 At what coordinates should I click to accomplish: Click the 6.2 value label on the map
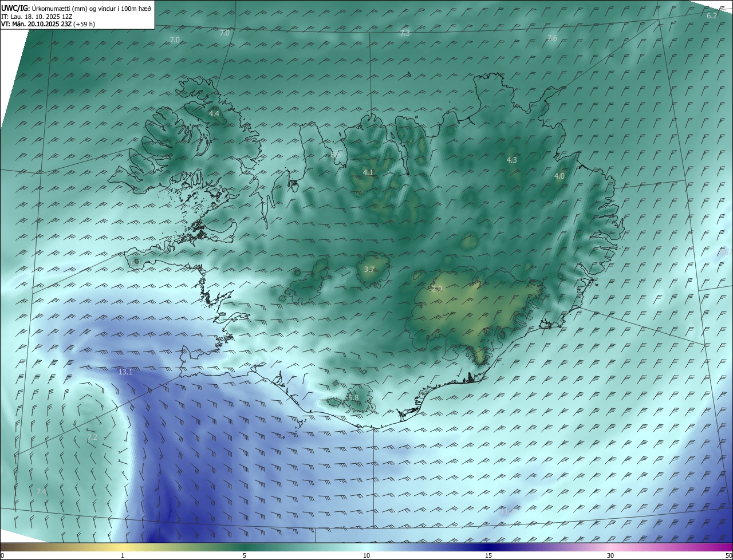[712, 16]
